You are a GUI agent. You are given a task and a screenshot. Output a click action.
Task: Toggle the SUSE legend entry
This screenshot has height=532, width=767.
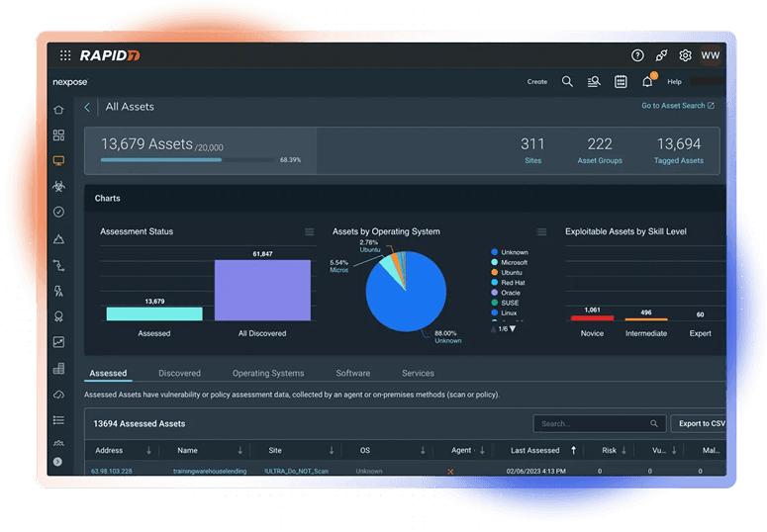505,303
